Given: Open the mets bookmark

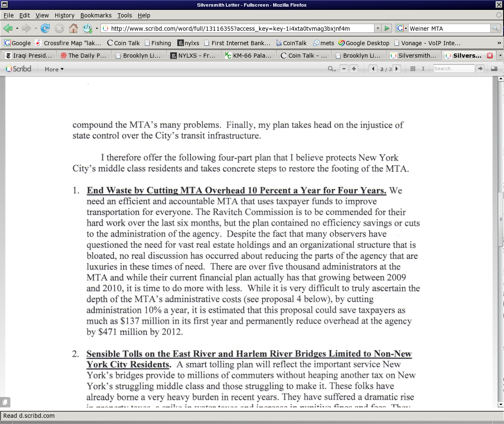Looking at the screenshot, I should pos(324,43).
